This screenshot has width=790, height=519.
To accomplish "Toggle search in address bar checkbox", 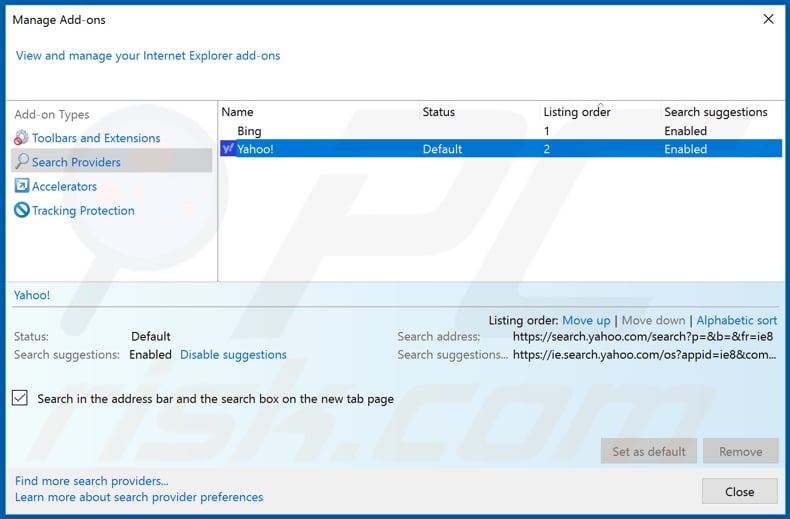I will coord(20,398).
